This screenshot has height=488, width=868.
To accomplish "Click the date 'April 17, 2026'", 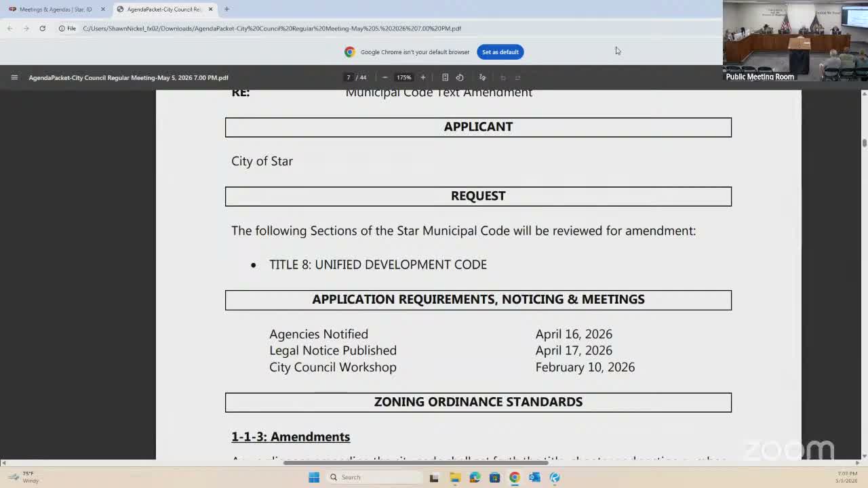I will click(x=574, y=350).
